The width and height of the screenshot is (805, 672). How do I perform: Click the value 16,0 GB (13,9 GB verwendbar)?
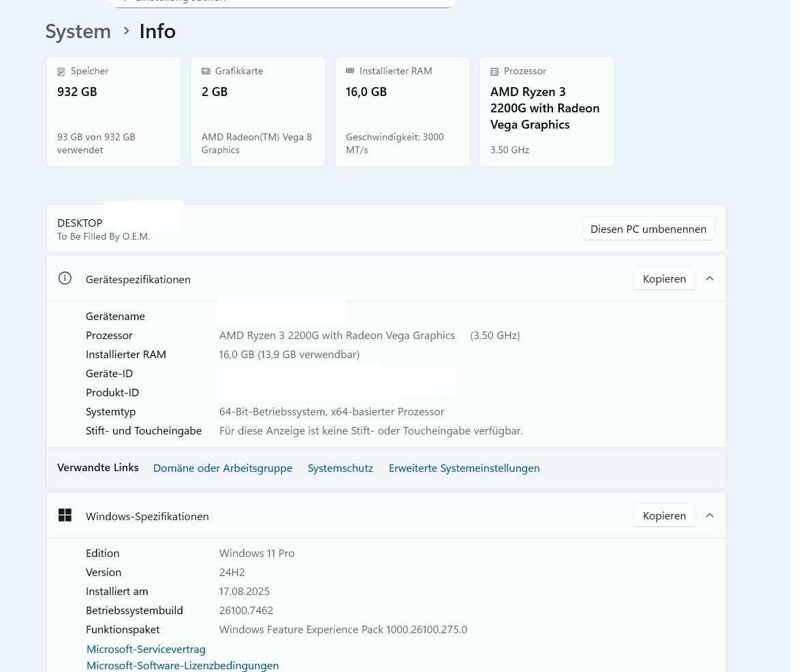click(x=289, y=354)
